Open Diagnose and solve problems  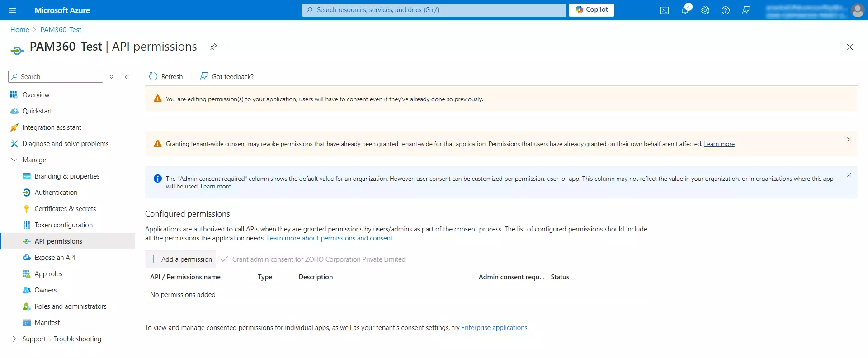point(66,144)
